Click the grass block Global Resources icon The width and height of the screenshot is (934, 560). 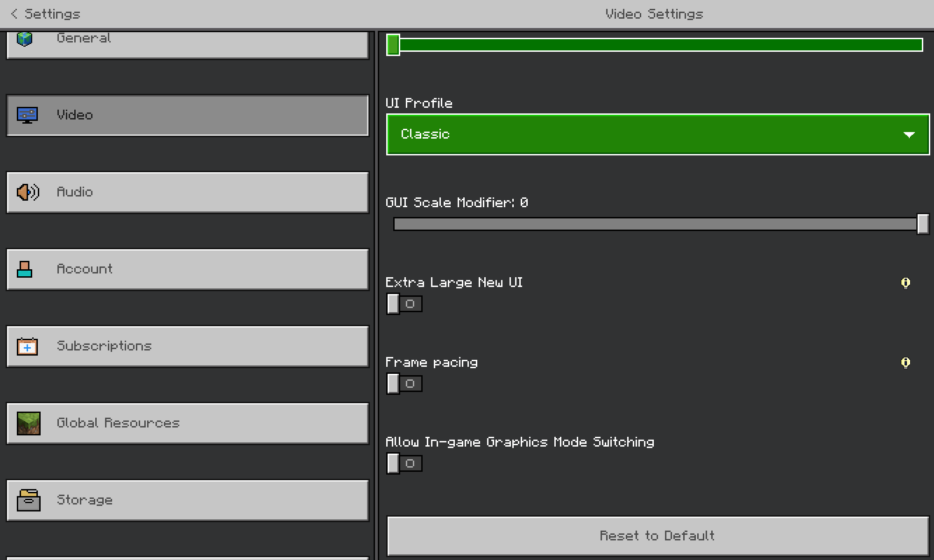(x=28, y=423)
